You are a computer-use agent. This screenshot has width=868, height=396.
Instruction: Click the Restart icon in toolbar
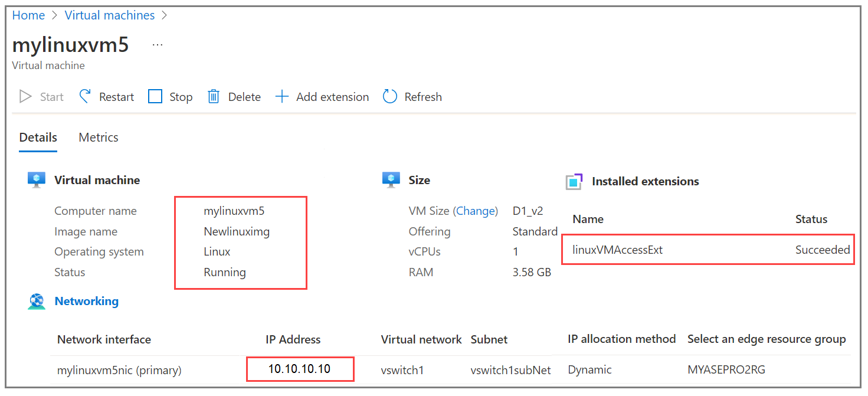pyautogui.click(x=86, y=97)
